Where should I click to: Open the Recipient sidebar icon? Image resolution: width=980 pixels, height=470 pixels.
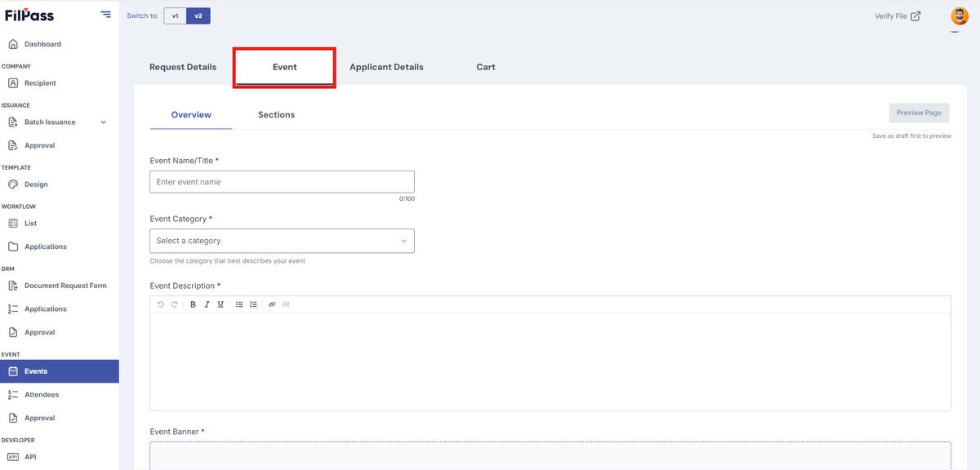coord(13,83)
